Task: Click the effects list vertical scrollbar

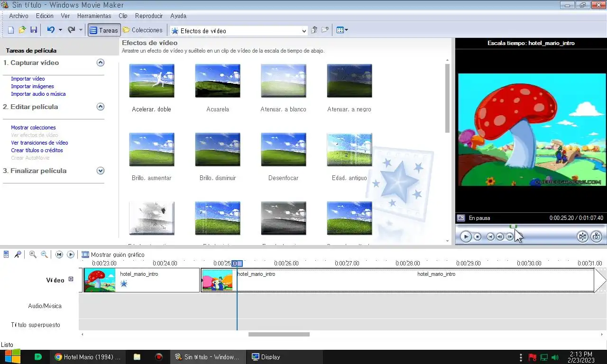Action: tap(447, 98)
